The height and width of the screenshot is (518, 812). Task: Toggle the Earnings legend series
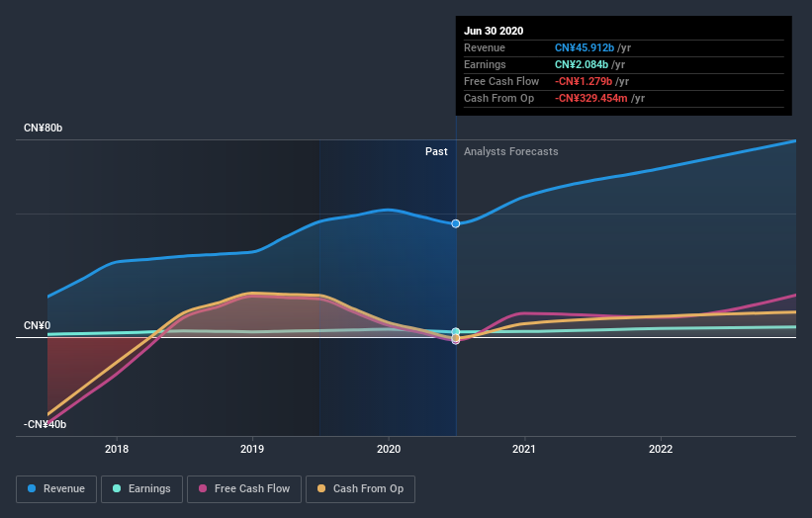click(x=141, y=489)
